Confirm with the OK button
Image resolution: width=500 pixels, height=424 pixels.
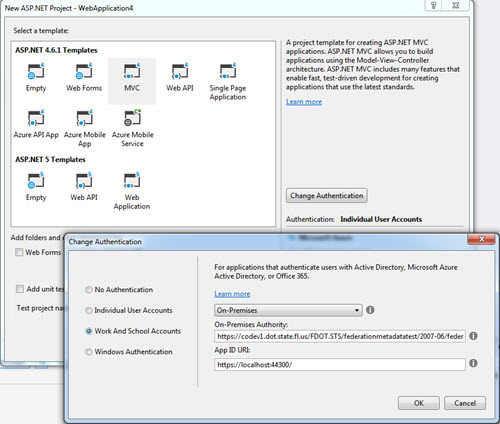tap(419, 403)
